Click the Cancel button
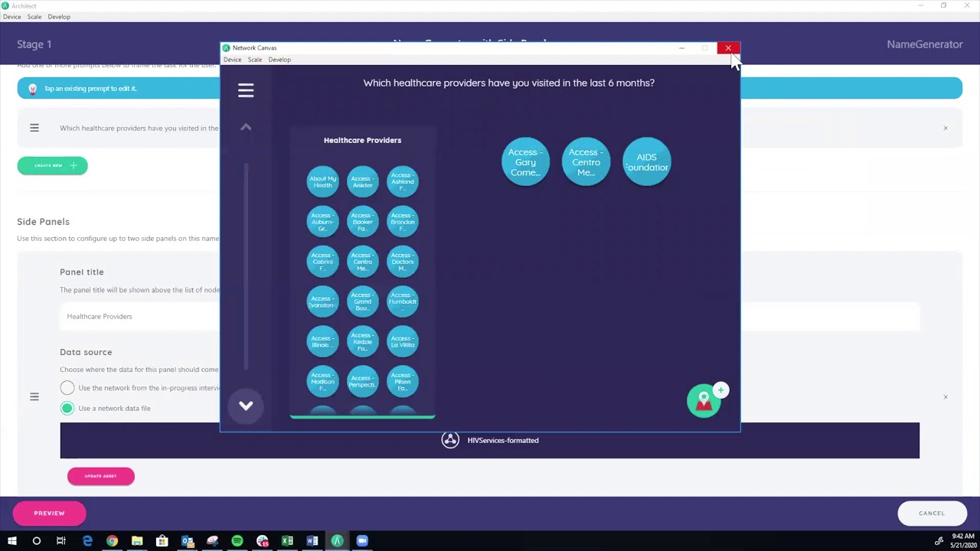 point(932,514)
